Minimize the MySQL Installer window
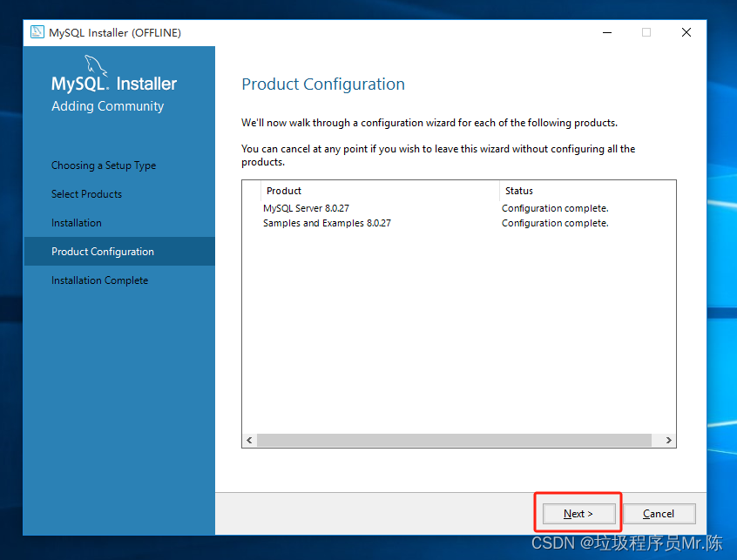 (x=607, y=32)
